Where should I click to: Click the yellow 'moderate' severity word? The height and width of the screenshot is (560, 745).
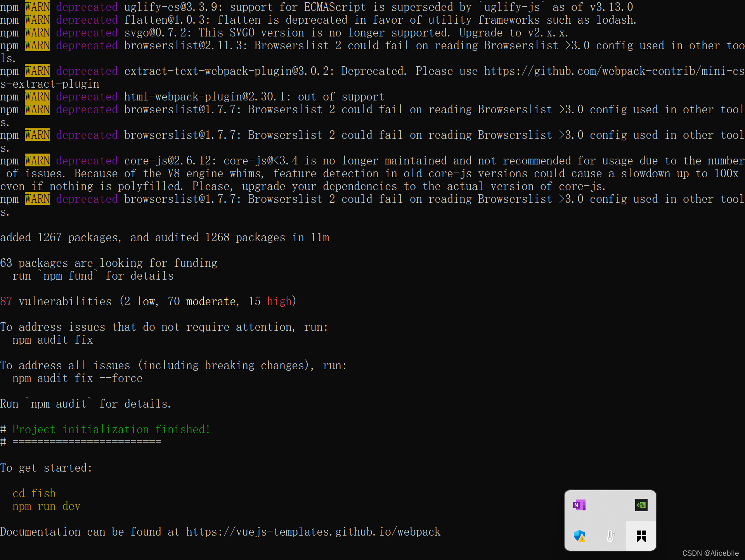coord(211,301)
